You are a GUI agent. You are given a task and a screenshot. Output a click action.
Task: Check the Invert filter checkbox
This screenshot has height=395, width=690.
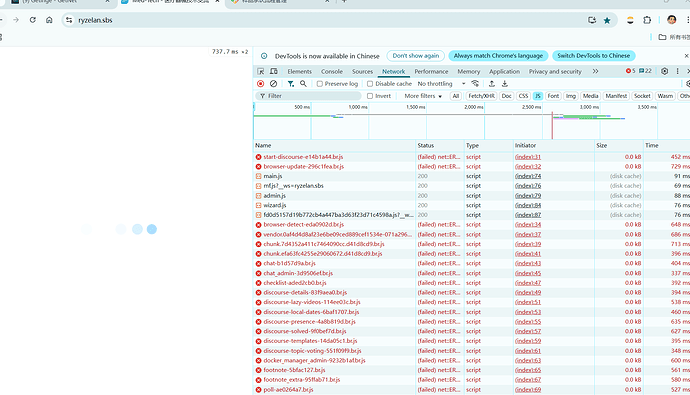pos(370,96)
